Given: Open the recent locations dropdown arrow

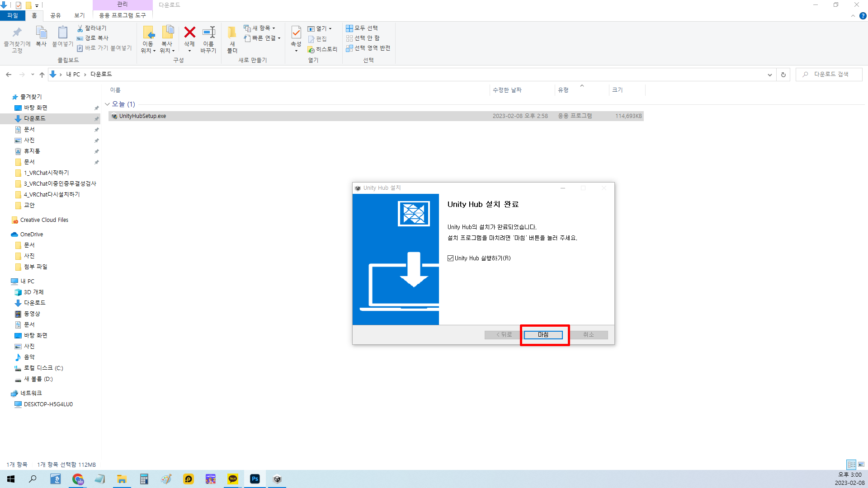Looking at the screenshot, I should click(x=33, y=75).
